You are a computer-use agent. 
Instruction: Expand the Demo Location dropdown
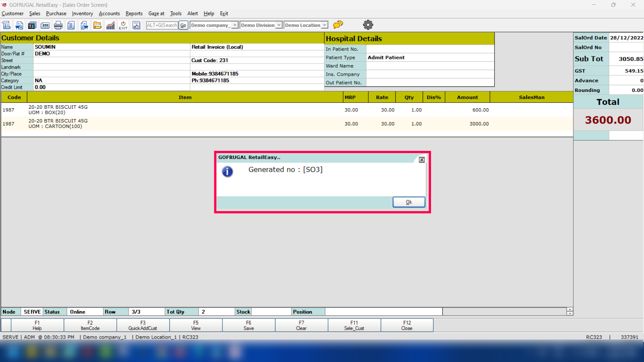tap(325, 25)
